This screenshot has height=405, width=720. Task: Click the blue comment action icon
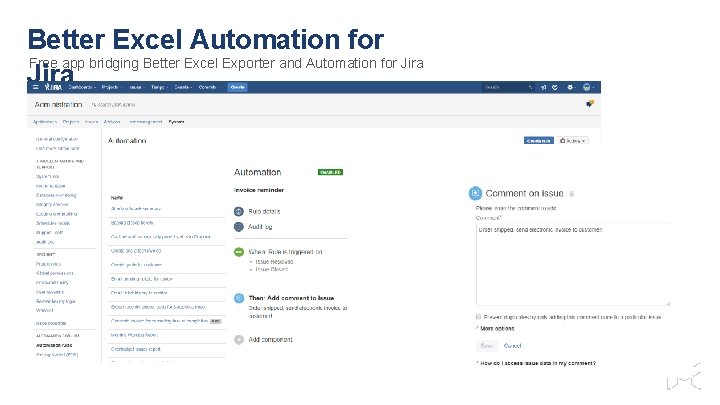(x=239, y=298)
